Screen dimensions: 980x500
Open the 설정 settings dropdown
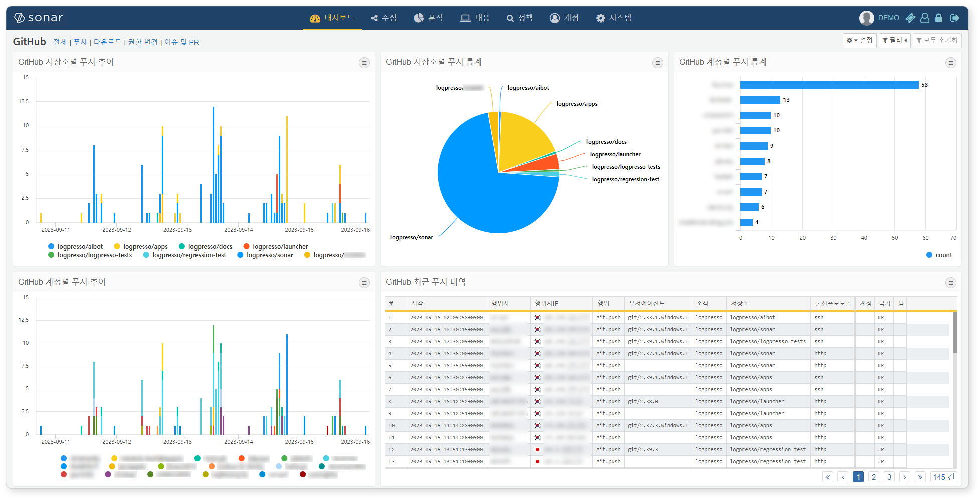click(x=859, y=40)
